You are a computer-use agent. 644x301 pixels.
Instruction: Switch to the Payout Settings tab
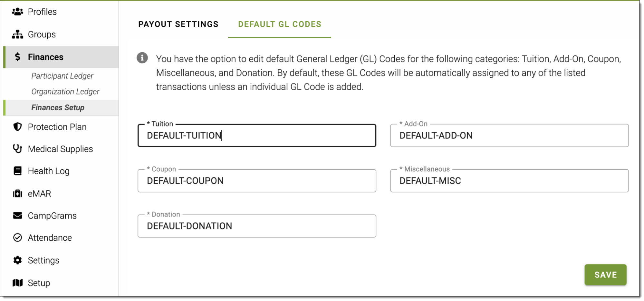click(178, 24)
